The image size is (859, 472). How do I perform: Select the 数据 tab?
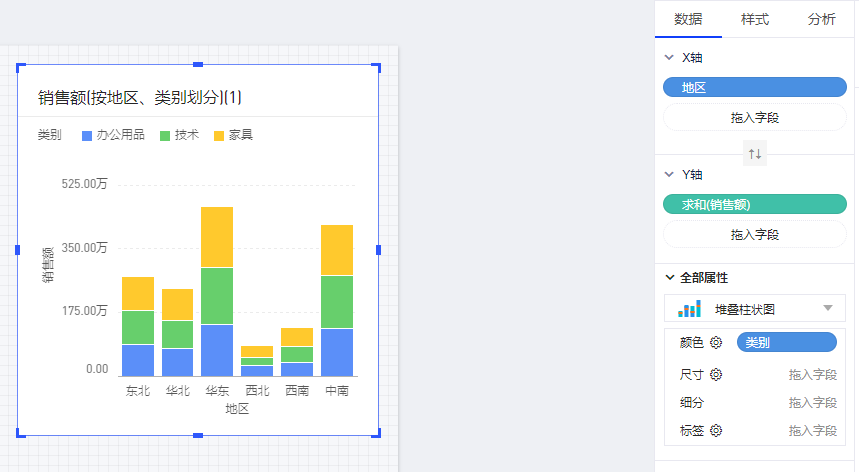(x=687, y=19)
